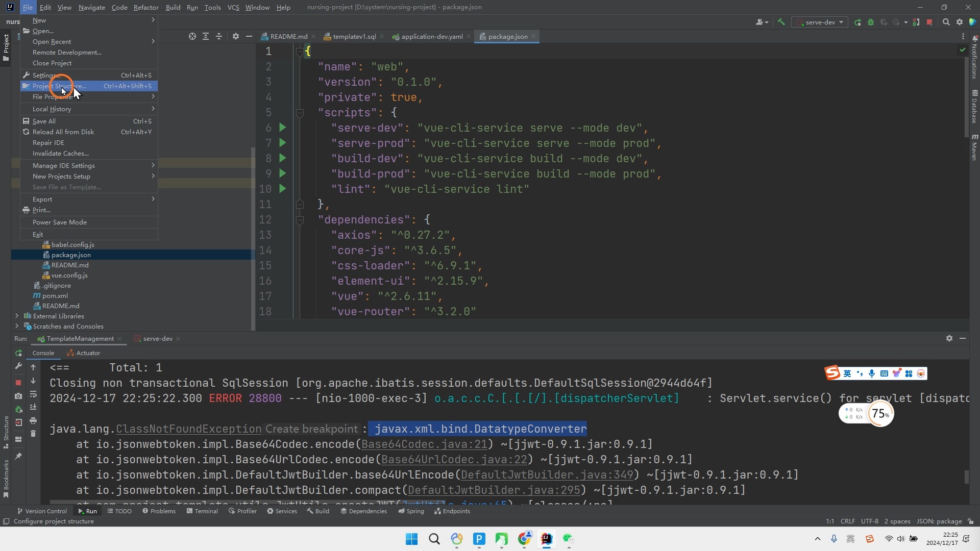Expand the serve-dev run configuration dropdown
The width and height of the screenshot is (980, 551).
coord(840,22)
